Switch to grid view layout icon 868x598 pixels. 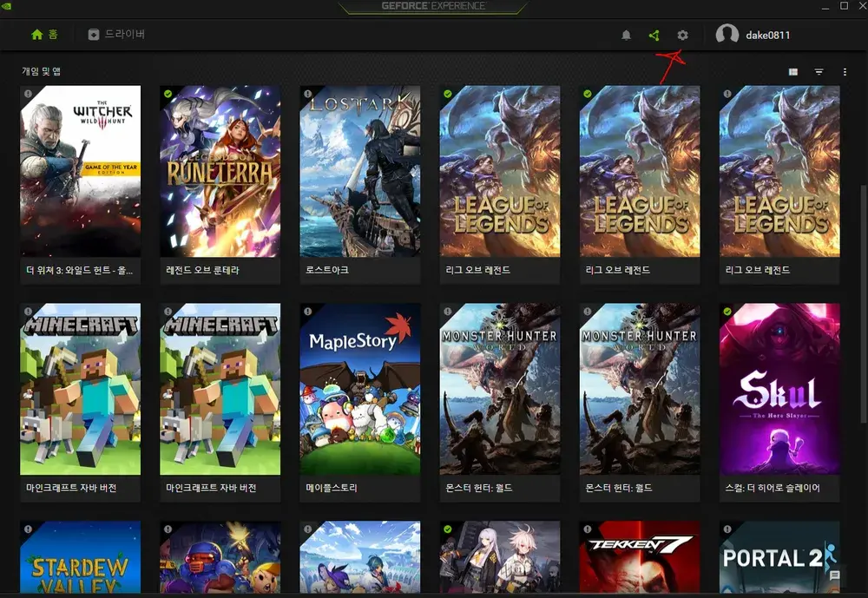click(x=793, y=71)
